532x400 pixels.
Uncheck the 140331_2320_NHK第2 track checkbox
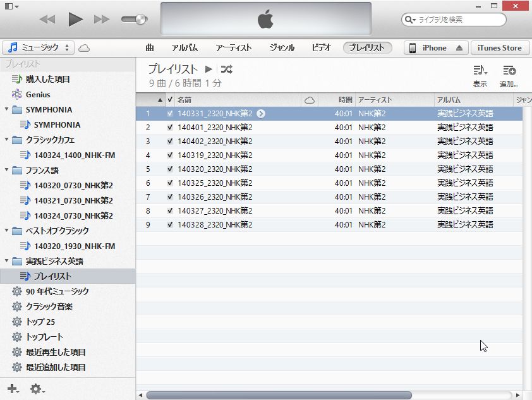tap(170, 113)
